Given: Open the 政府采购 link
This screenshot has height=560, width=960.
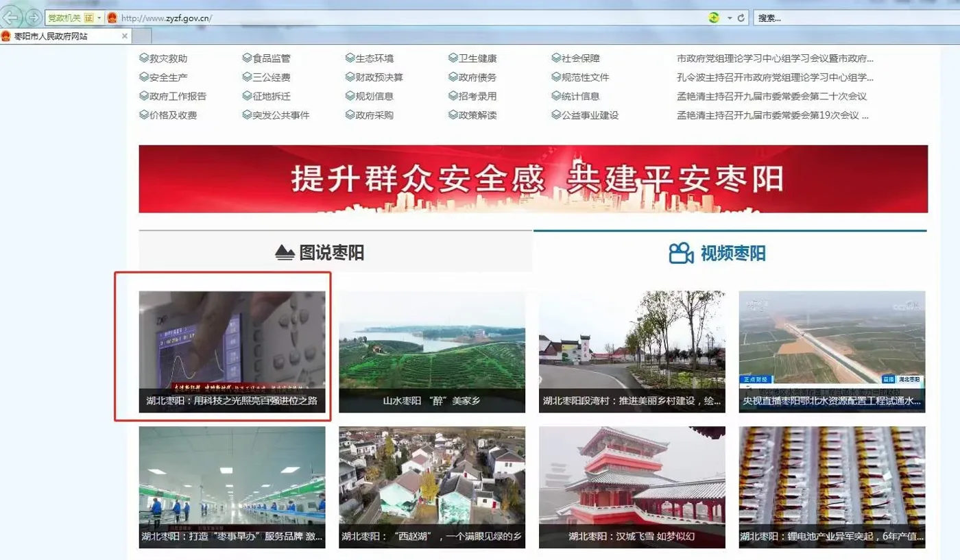Looking at the screenshot, I should pos(374,115).
